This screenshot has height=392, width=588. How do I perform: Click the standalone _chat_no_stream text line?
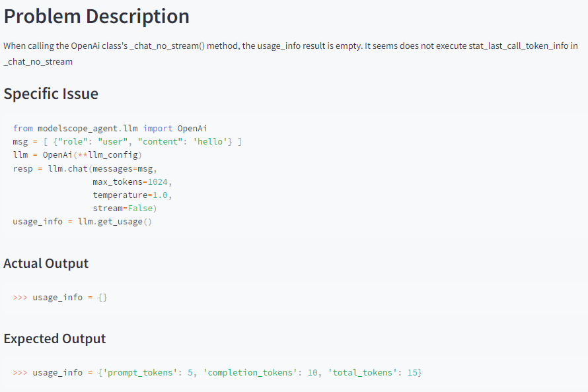38,61
